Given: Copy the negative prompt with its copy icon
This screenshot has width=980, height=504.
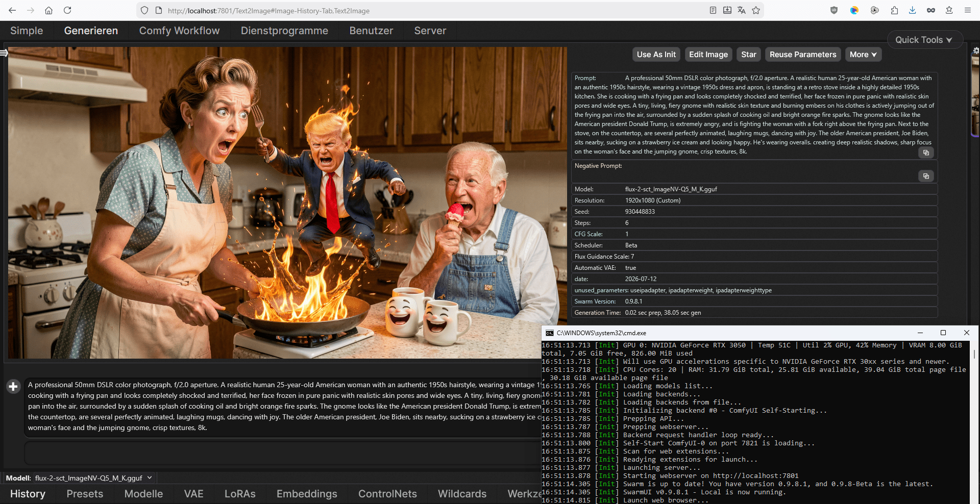Looking at the screenshot, I should click(926, 176).
